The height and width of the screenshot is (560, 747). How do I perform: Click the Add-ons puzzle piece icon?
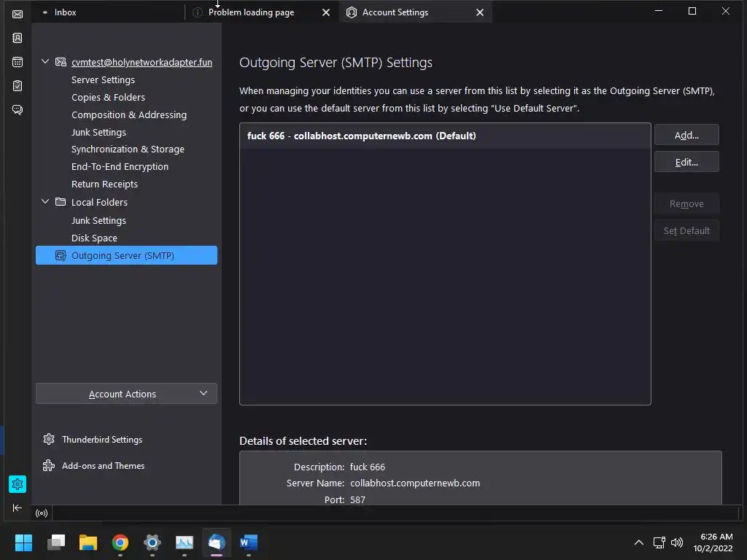pyautogui.click(x=49, y=465)
